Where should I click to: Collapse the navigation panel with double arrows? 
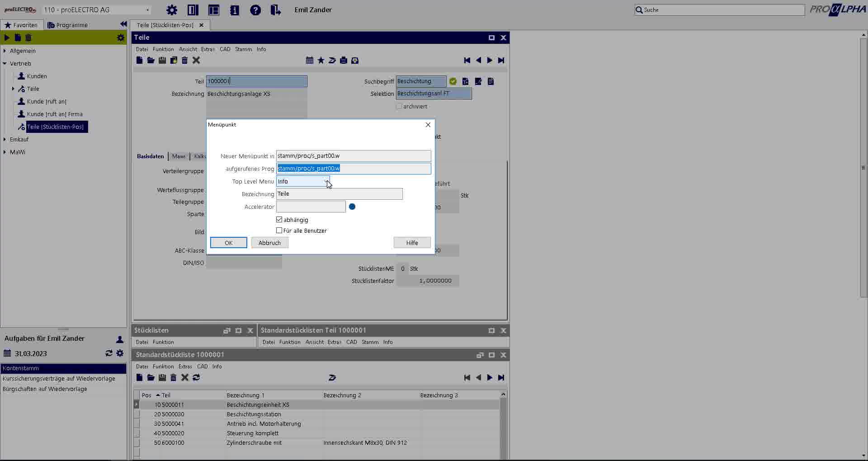[x=123, y=24]
